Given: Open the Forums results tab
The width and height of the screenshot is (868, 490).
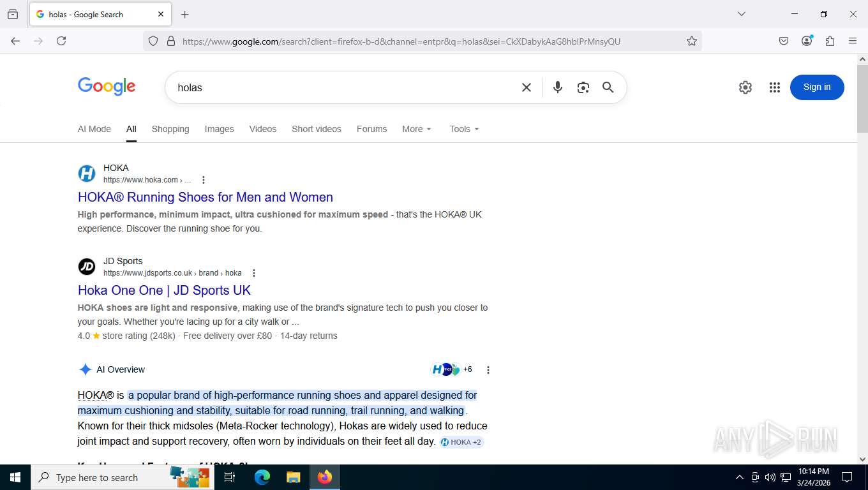Looking at the screenshot, I should pyautogui.click(x=372, y=129).
